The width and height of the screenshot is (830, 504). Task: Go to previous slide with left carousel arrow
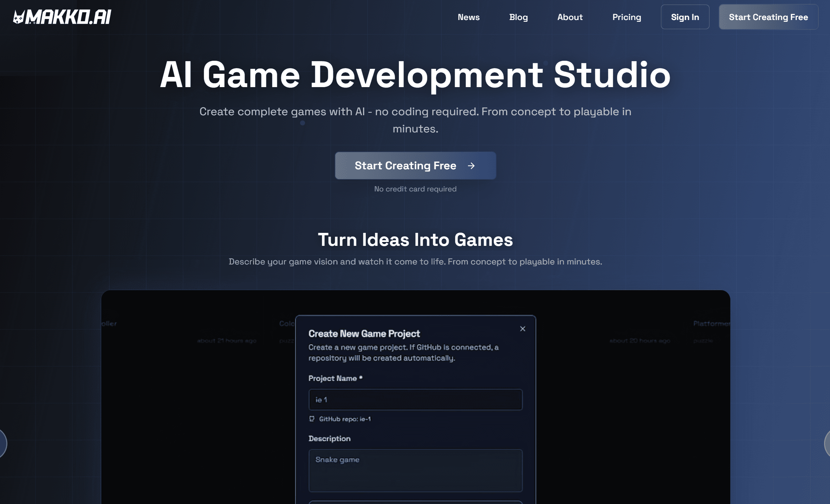[2, 443]
